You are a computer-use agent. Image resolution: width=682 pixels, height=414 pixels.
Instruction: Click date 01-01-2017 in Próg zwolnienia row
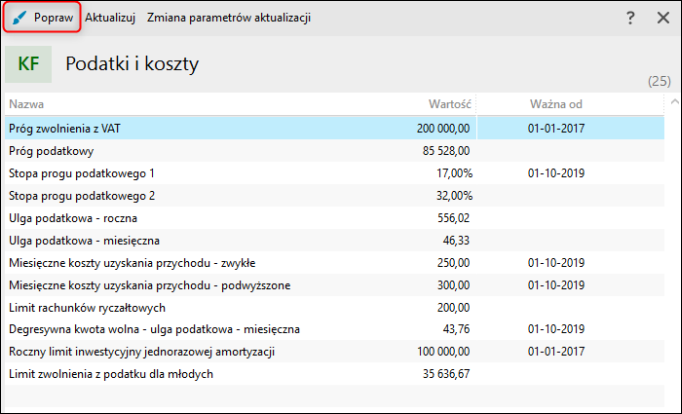tap(556, 129)
